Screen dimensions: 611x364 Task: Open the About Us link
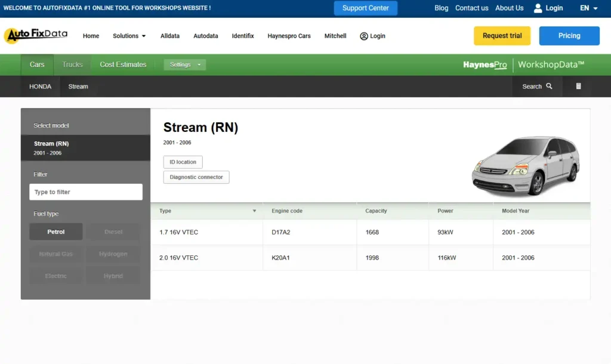point(510,8)
